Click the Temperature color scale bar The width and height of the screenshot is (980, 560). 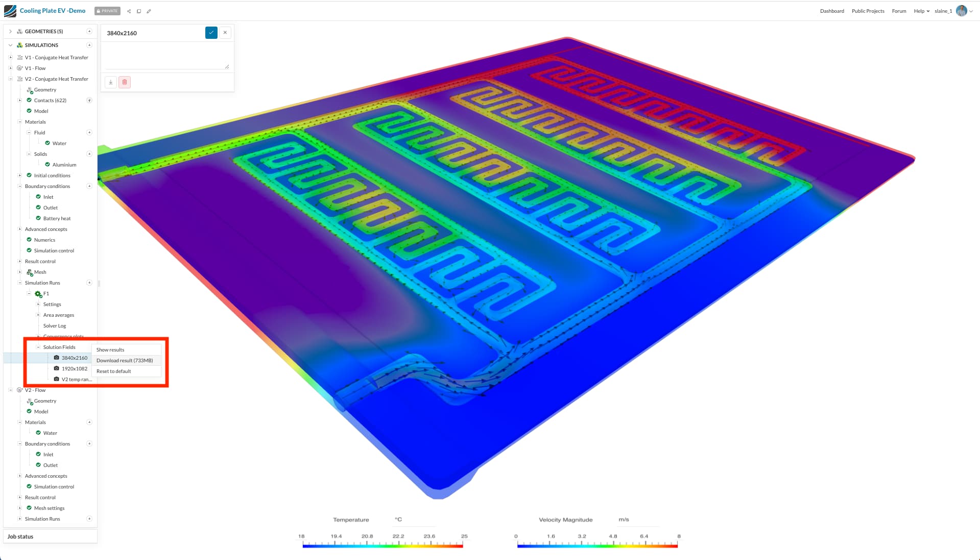(x=383, y=546)
